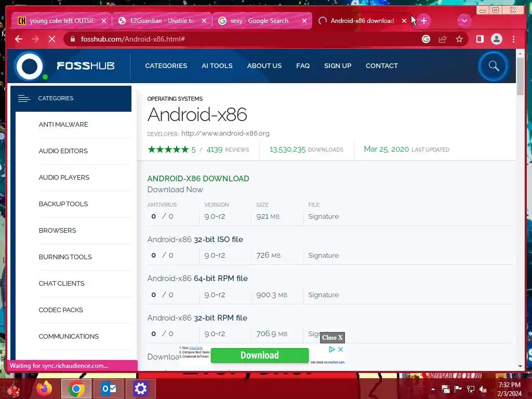Select BURNING TOOLS category
Screen dimensions: 532x399
[x=65, y=257]
